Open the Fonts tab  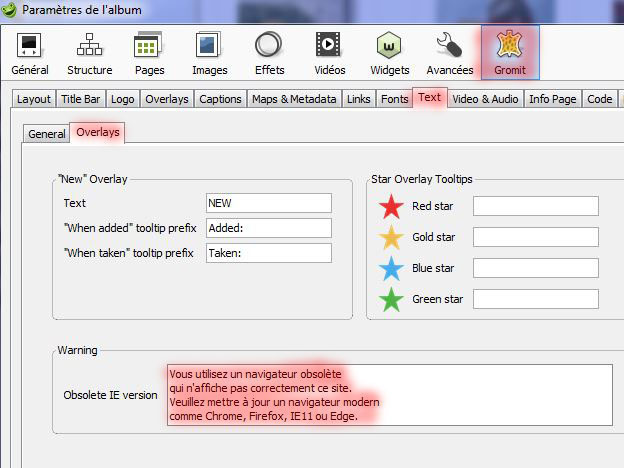394,99
